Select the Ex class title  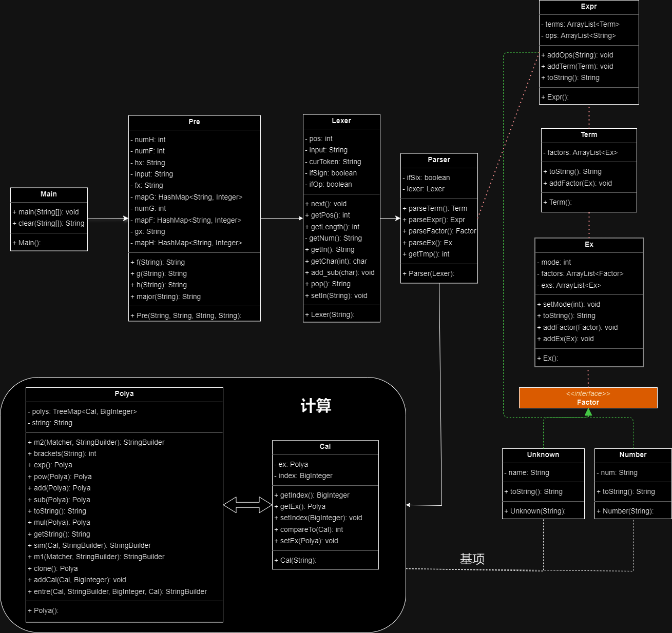pyautogui.click(x=589, y=245)
